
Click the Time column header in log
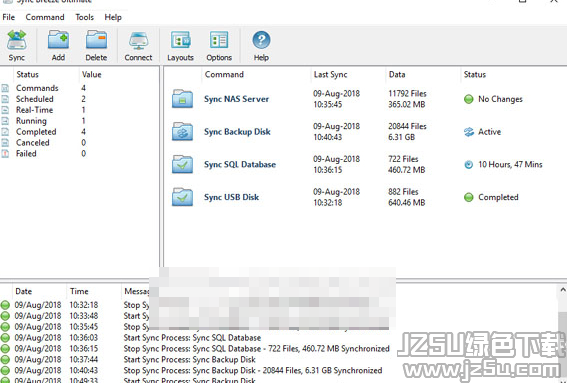tap(79, 291)
